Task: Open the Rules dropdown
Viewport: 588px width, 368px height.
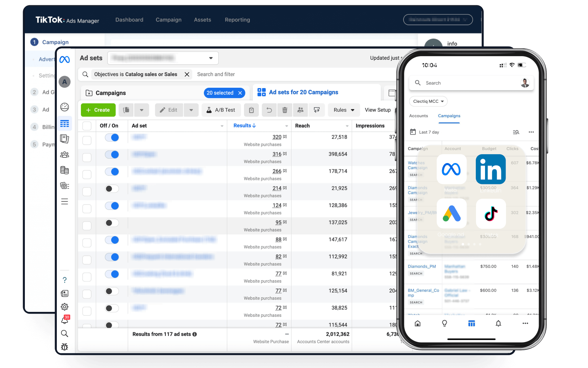Action: pos(344,110)
